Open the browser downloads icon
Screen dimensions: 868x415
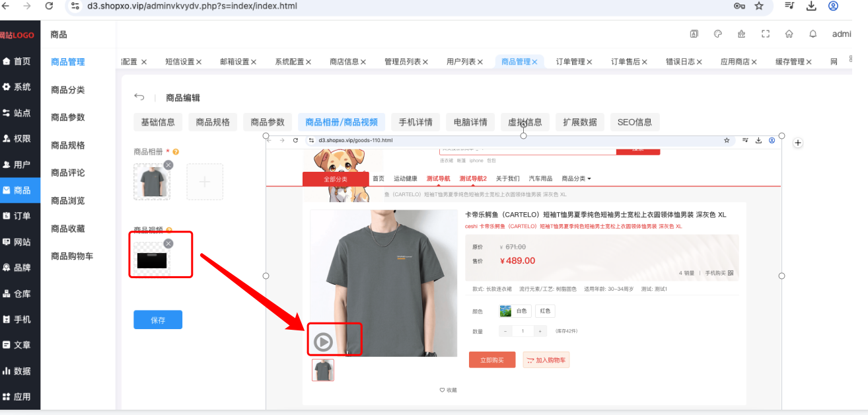pos(811,6)
